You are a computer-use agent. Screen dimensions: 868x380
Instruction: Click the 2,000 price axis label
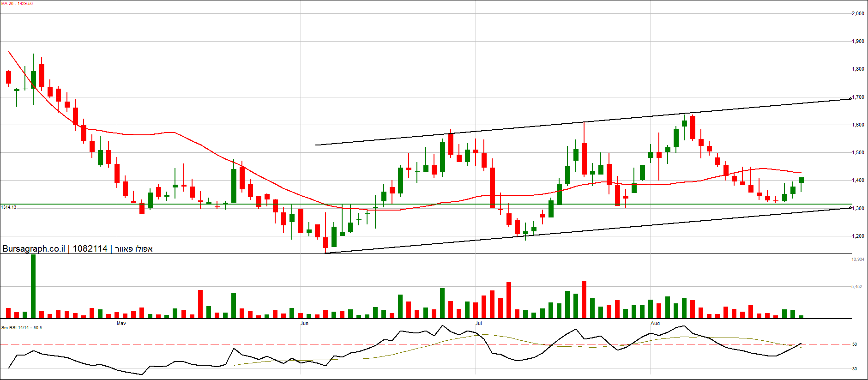click(858, 14)
